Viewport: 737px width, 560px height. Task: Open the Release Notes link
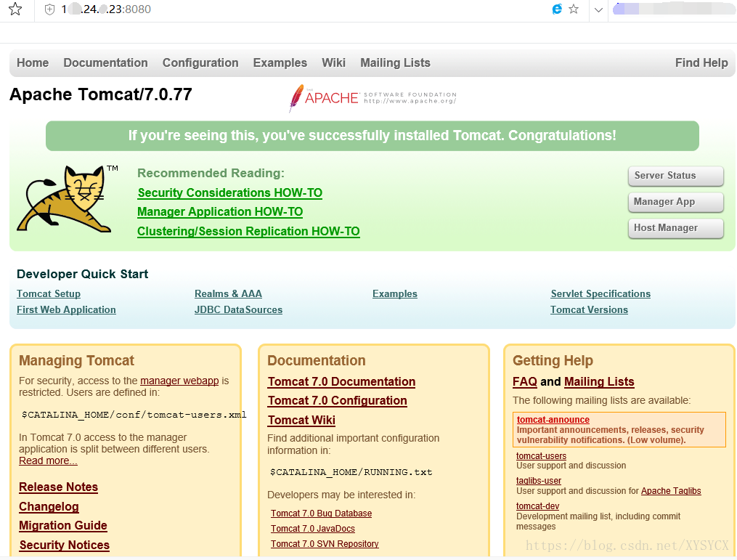tap(58, 487)
